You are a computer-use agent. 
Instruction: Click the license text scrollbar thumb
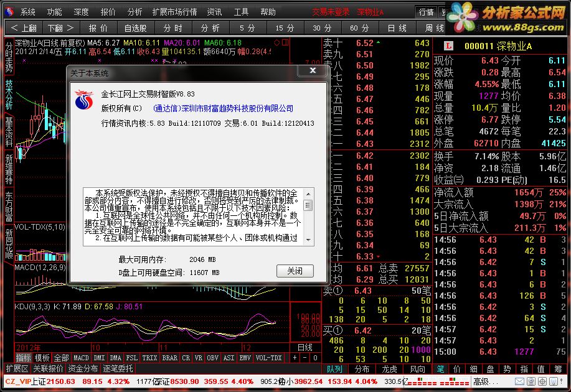[308, 205]
